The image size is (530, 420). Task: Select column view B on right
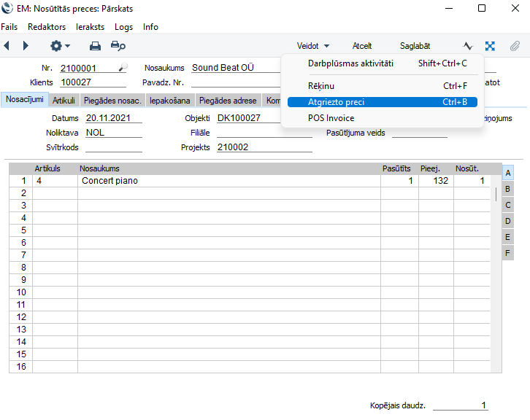point(508,189)
